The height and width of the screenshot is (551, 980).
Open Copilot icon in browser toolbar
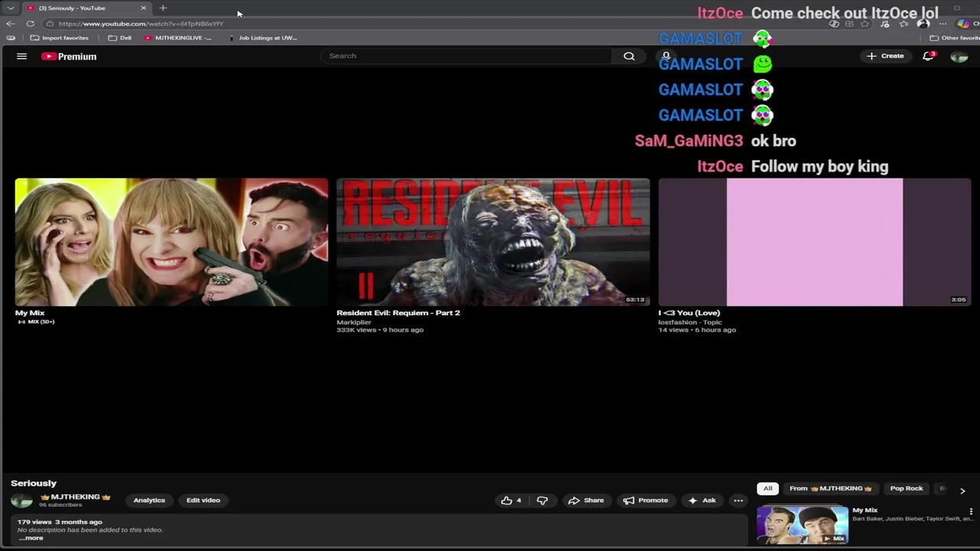tap(963, 24)
